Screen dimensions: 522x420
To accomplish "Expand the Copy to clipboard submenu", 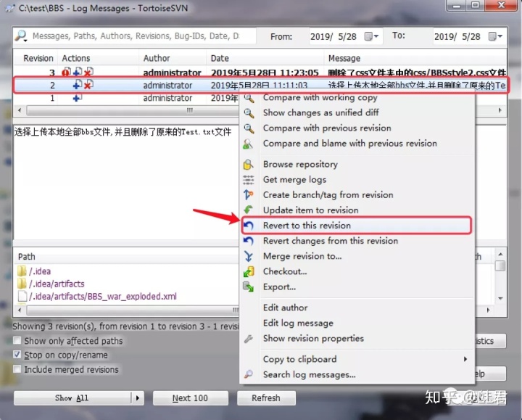I will point(465,359).
